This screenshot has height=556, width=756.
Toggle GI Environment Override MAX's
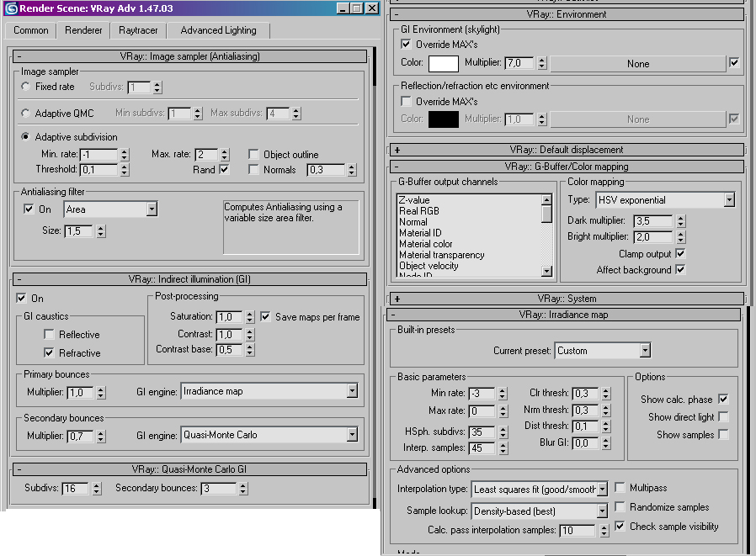click(406, 45)
